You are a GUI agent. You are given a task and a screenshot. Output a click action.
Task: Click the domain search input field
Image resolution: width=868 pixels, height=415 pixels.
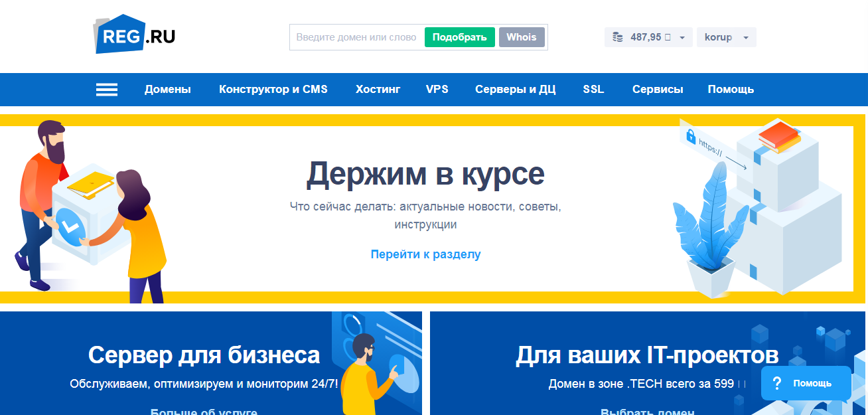(x=356, y=37)
